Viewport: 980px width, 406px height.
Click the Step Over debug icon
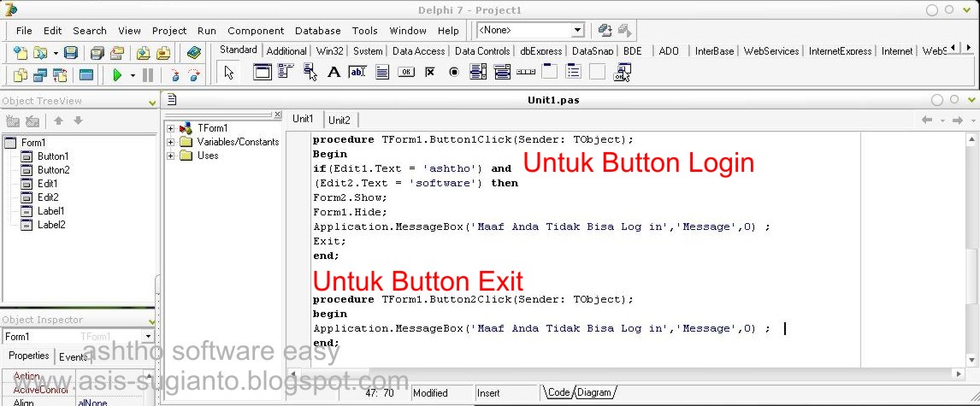pyautogui.click(x=194, y=75)
